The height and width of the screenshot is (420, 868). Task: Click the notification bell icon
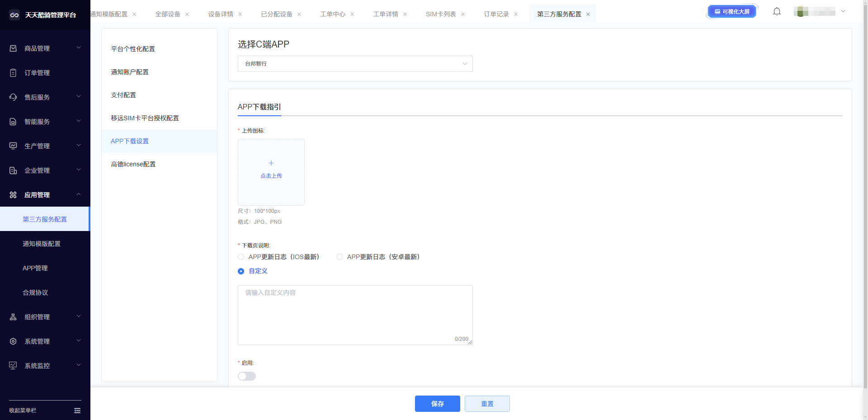(777, 12)
